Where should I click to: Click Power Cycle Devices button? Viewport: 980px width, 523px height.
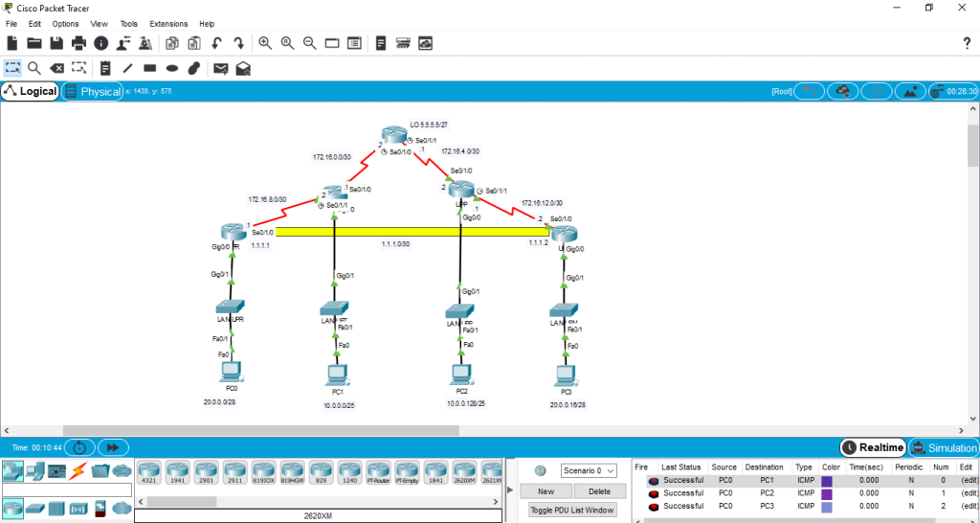[x=79, y=448]
